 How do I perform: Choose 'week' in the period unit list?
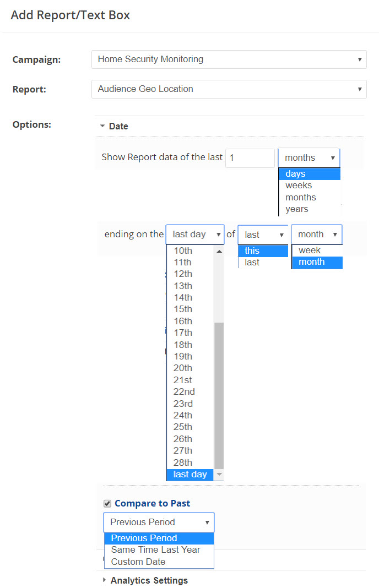coord(310,250)
